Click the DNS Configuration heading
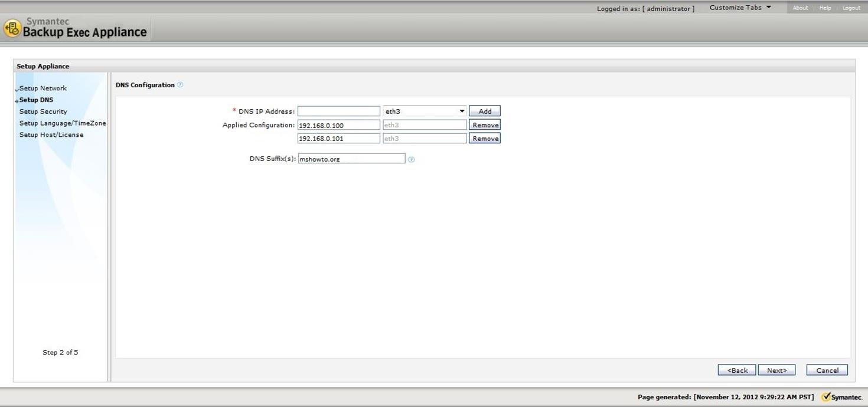This screenshot has width=868, height=407. [x=145, y=85]
